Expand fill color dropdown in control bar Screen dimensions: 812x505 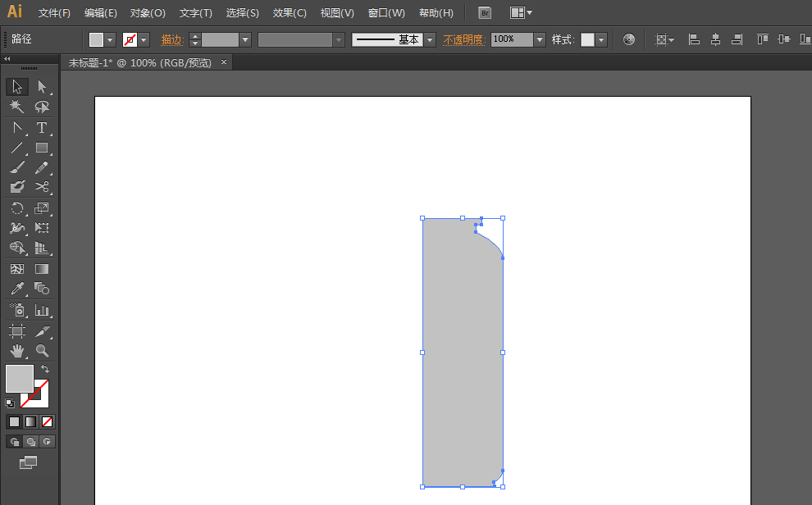click(110, 40)
